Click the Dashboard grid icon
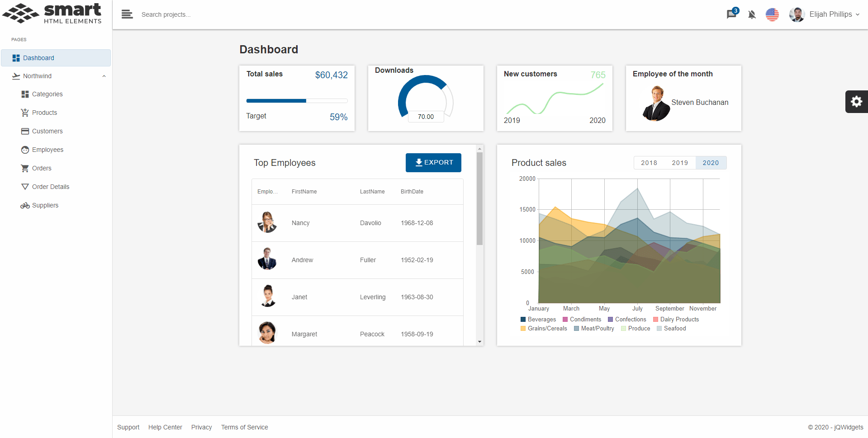The height and width of the screenshot is (438, 868). point(16,58)
